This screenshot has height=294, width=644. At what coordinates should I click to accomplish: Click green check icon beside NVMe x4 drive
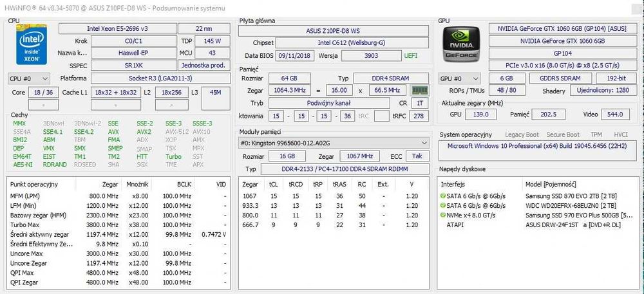[443, 216]
